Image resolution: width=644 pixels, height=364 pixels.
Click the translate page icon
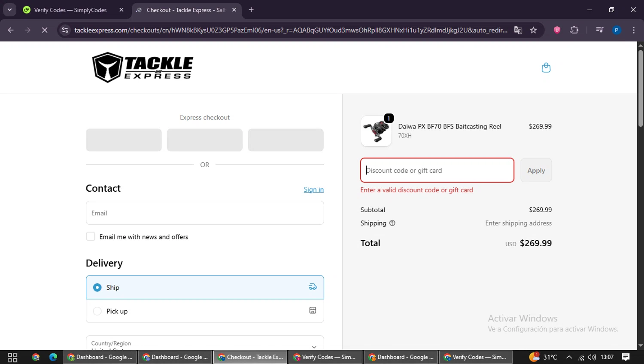click(x=518, y=30)
